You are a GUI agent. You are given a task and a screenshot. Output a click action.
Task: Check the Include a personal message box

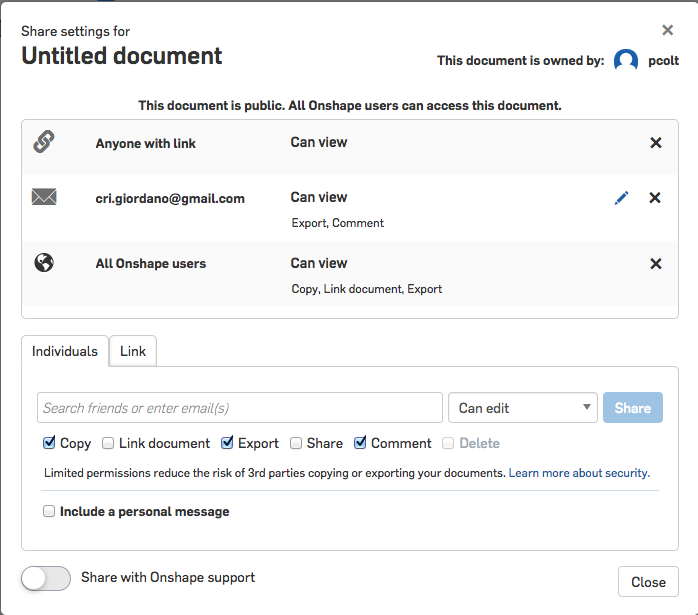tap(49, 511)
